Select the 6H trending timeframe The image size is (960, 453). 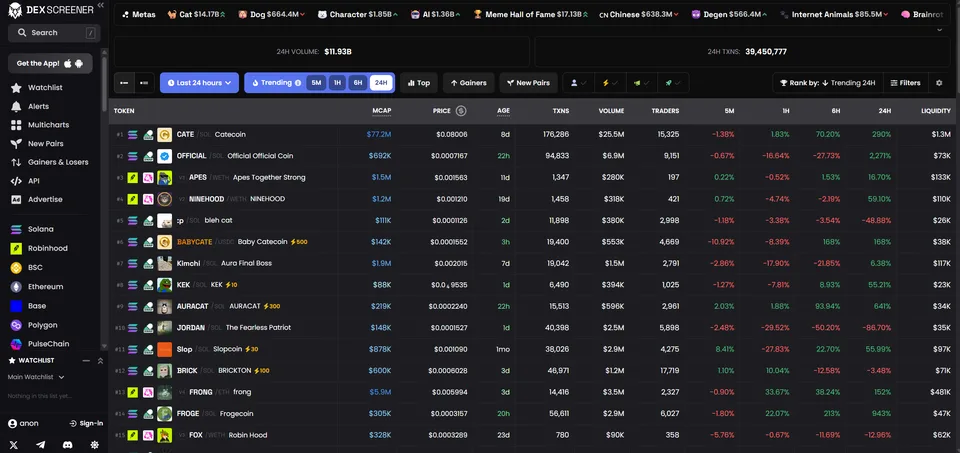(x=358, y=83)
